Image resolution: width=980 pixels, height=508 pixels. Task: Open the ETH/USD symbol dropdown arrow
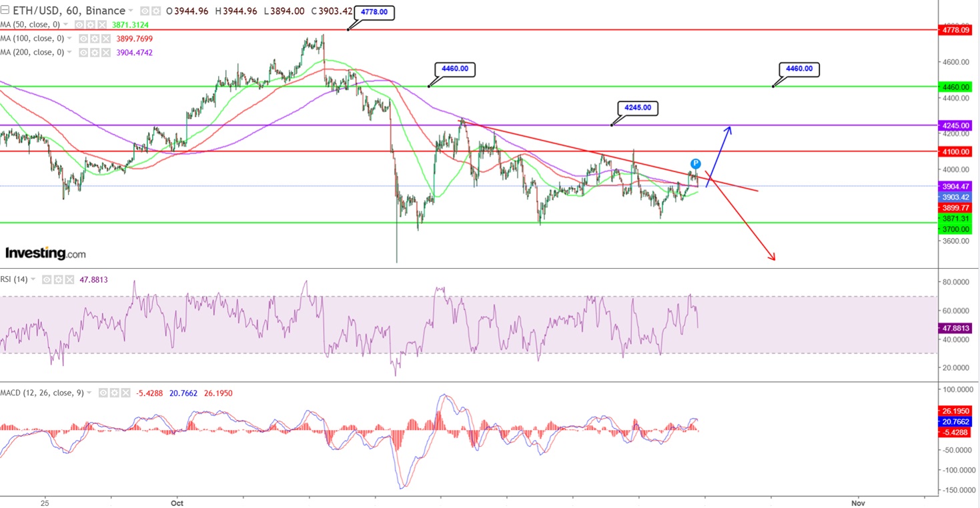131,11
